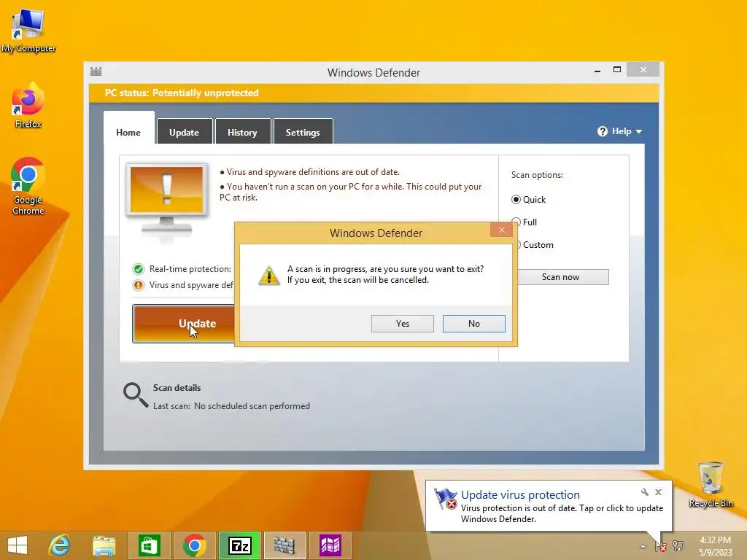Click the Defender castle icon in title bar

96,71
